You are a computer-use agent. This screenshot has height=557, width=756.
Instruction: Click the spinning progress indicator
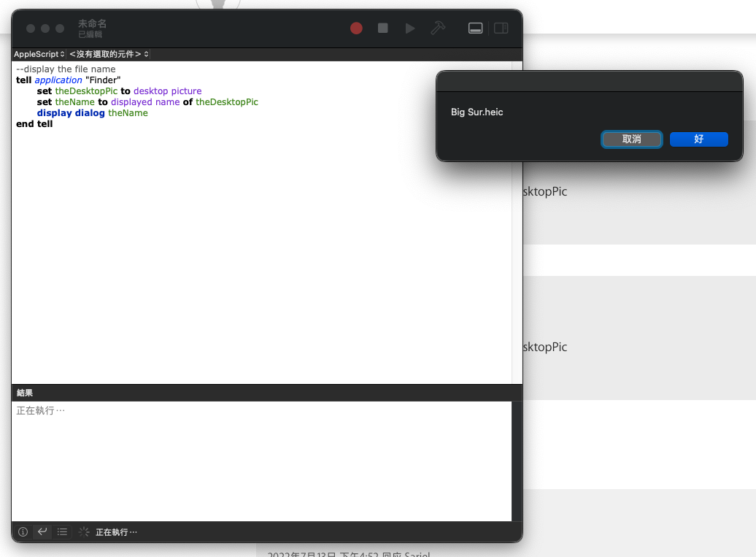84,532
